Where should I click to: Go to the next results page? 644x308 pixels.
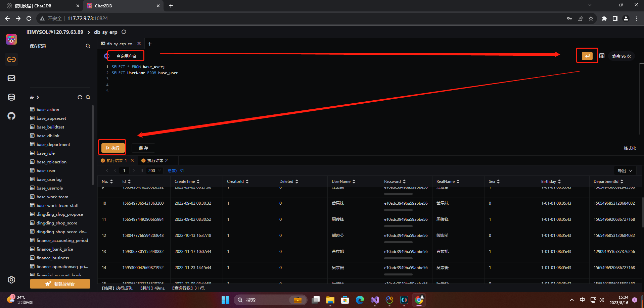[134, 170]
